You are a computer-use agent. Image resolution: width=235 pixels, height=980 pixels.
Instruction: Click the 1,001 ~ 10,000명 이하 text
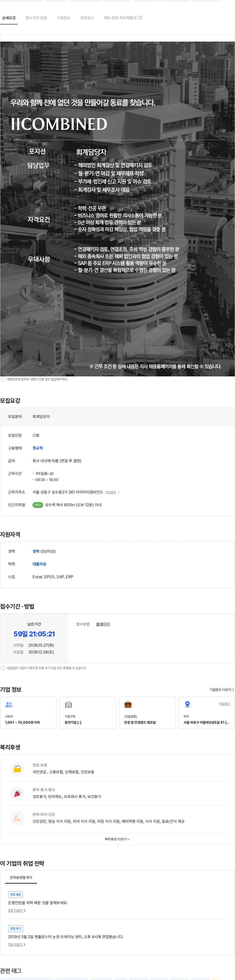tap(23, 722)
